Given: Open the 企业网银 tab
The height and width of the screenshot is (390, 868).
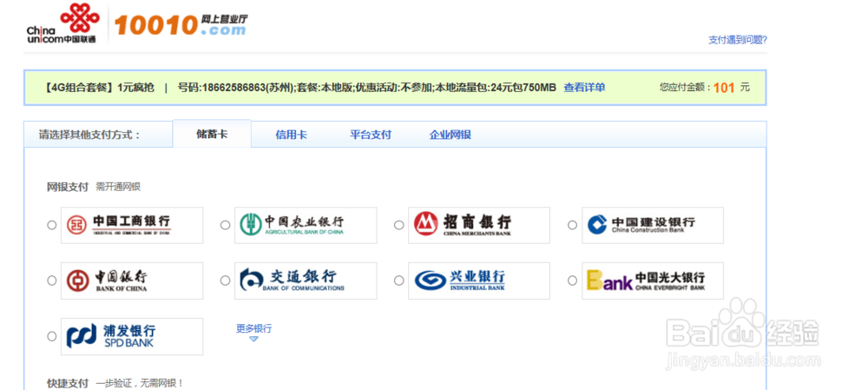Looking at the screenshot, I should [450, 135].
